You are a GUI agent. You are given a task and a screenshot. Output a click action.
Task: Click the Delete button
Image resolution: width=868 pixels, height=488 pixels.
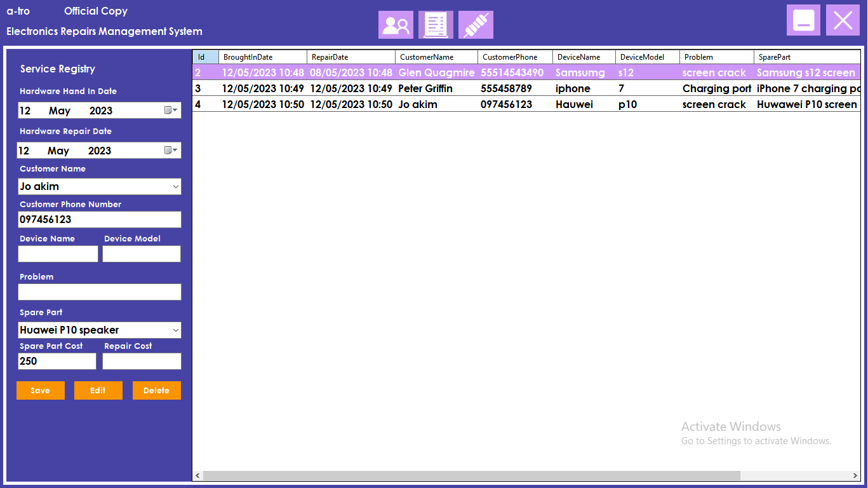pos(157,390)
